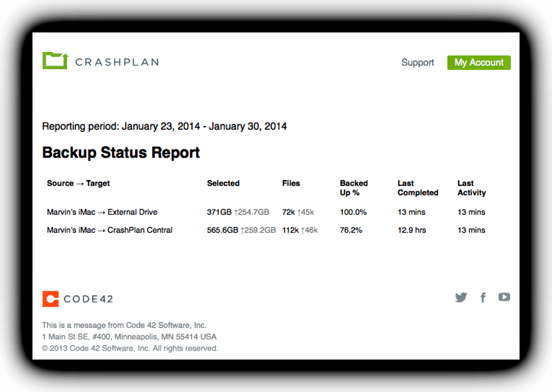Viewport: 552px width, 392px height.
Task: Click the green arrow in the CrashPlan logo
Action: 64,56
